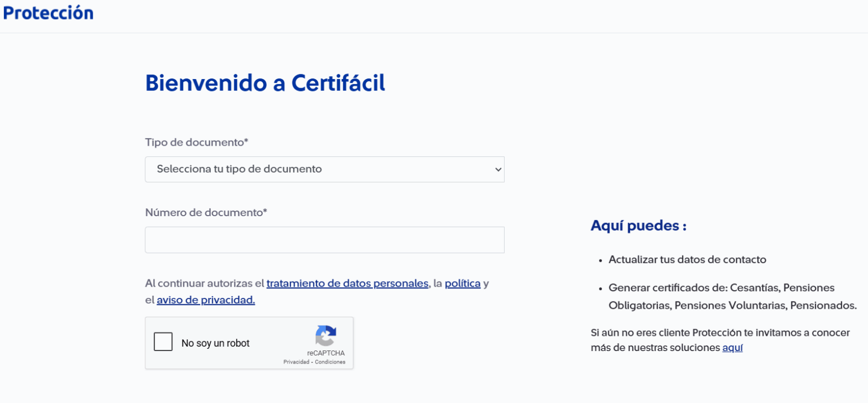Viewport: 868px width, 403px height.
Task: Click the reCAPTCHA widget frame
Action: coord(249,343)
